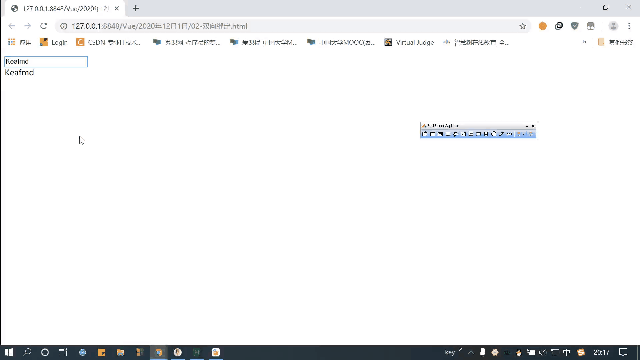Open Cortana circle on taskbar
The width and height of the screenshot is (640, 360).
click(x=45, y=352)
